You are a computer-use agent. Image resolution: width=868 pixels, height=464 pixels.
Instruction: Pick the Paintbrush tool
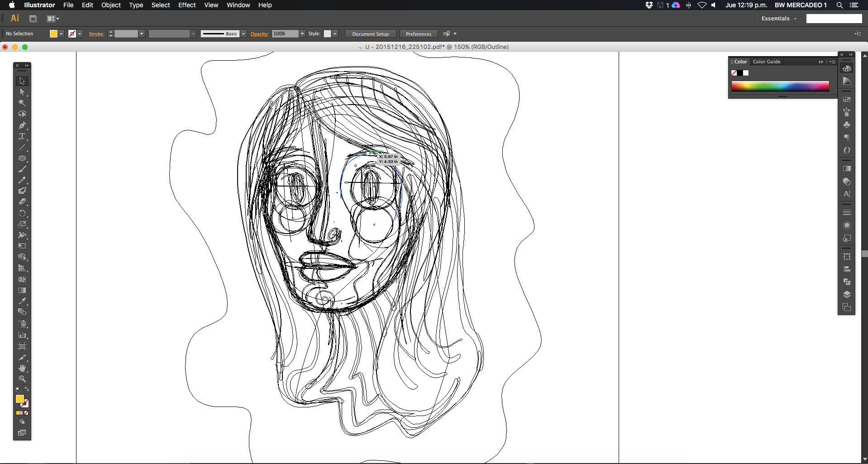point(22,169)
